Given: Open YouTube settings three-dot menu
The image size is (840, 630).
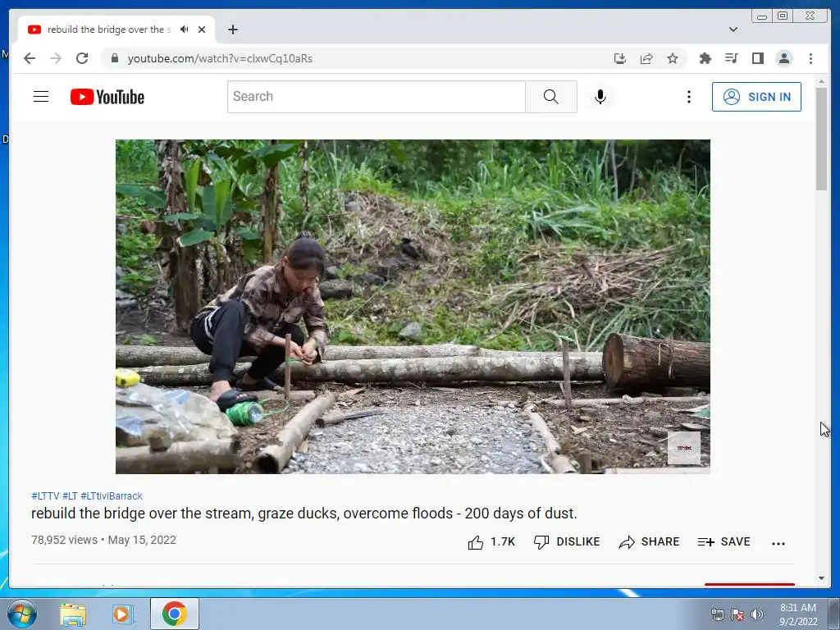Looking at the screenshot, I should [x=689, y=97].
